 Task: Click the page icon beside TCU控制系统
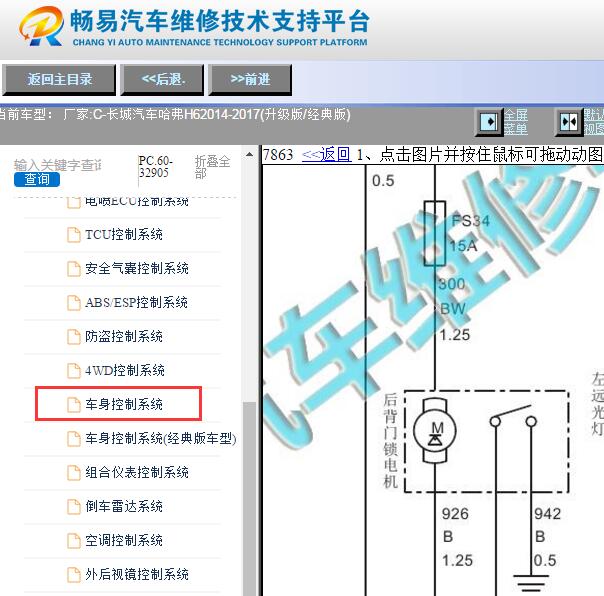click(74, 235)
